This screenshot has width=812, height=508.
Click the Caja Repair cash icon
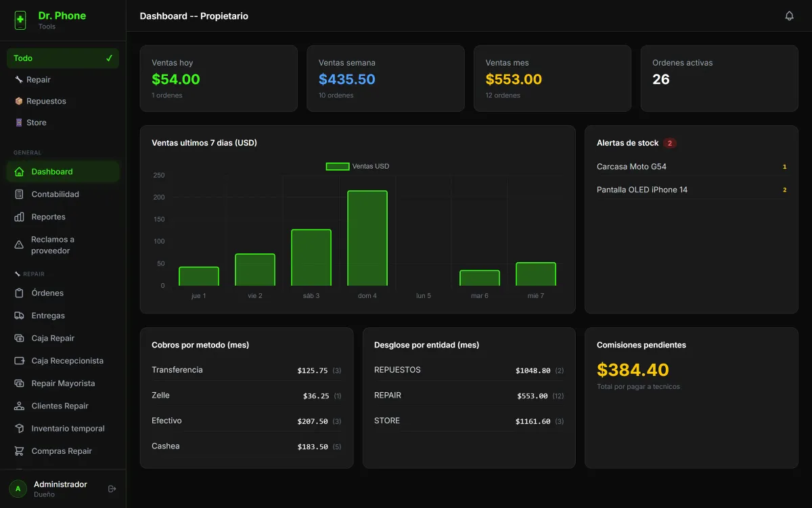pos(19,338)
